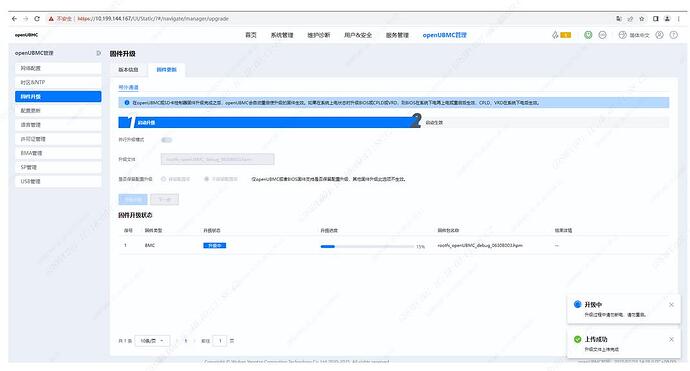This screenshot has height=371, width=690.
Task: Reload the page with the refresh icon
Action: (37, 18)
